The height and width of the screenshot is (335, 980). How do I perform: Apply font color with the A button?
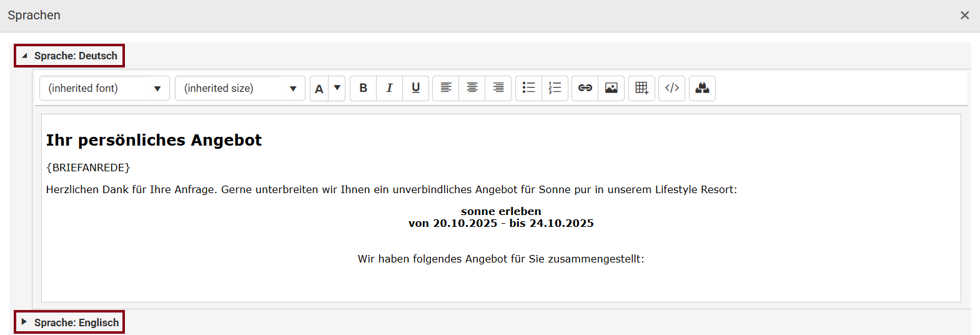click(319, 88)
